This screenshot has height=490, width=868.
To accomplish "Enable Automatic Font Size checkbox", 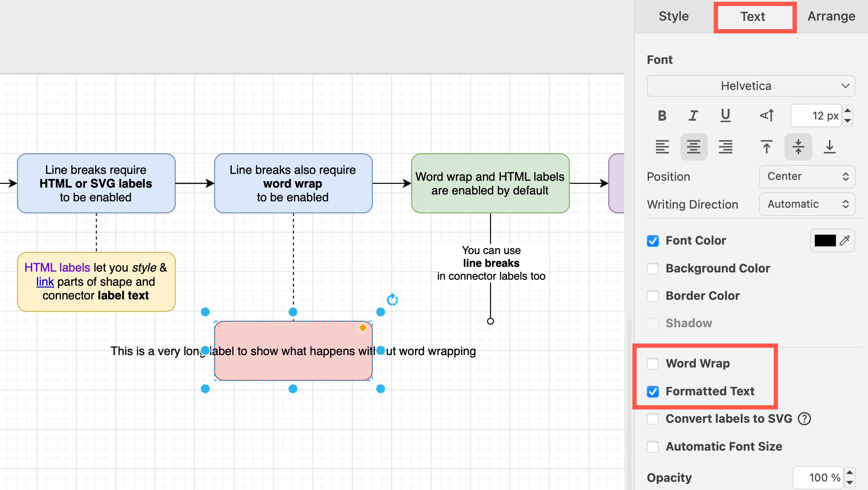I will pos(653,447).
